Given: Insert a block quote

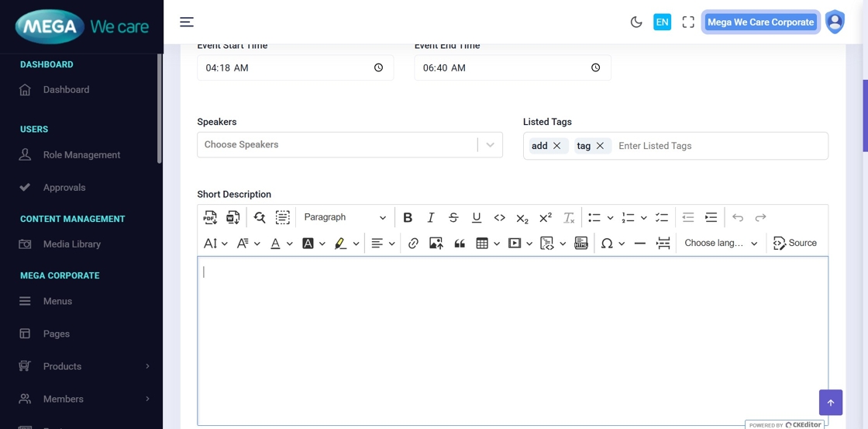Looking at the screenshot, I should point(460,244).
